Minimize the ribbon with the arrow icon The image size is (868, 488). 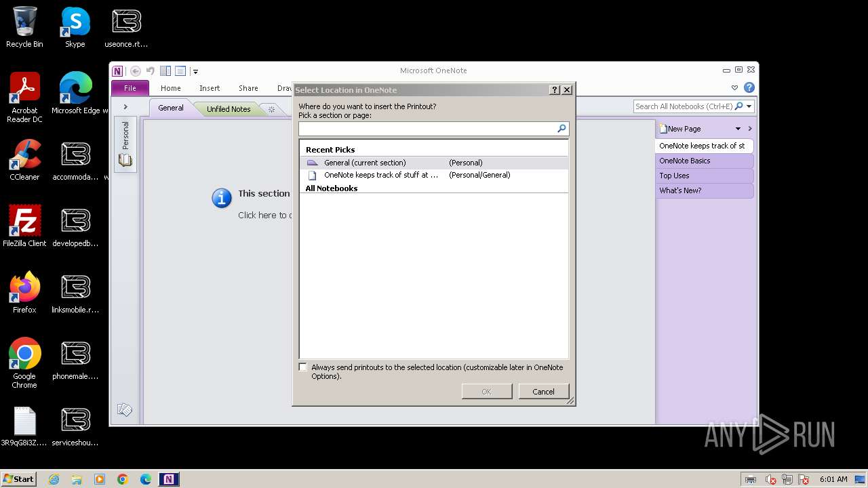(734, 87)
